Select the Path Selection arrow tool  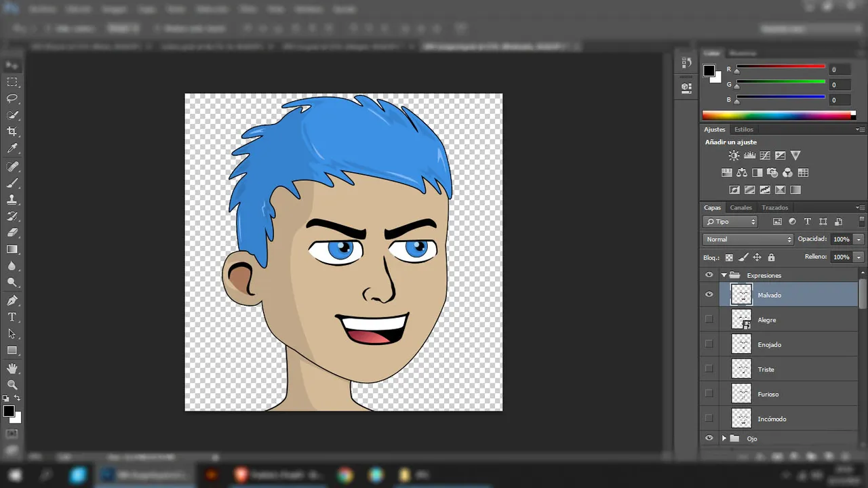[x=12, y=334]
